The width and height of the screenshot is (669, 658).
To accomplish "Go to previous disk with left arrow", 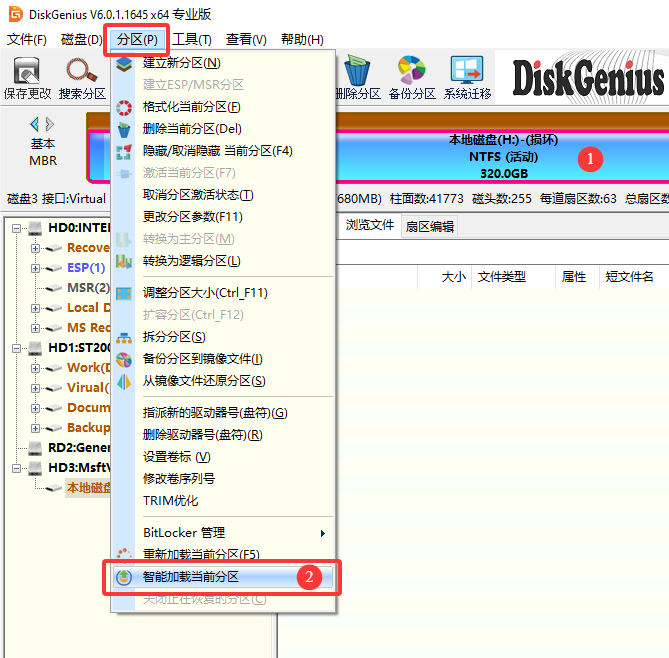I will (x=35, y=125).
